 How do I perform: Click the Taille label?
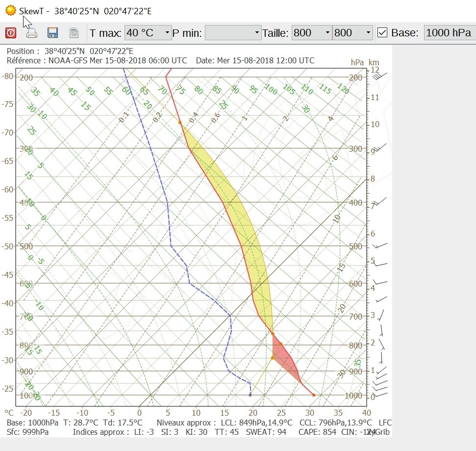point(275,33)
